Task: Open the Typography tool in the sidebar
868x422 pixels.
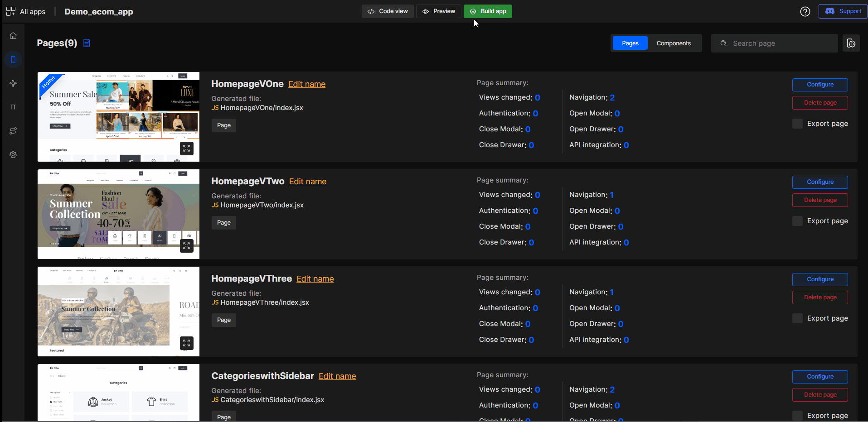Action: click(13, 107)
